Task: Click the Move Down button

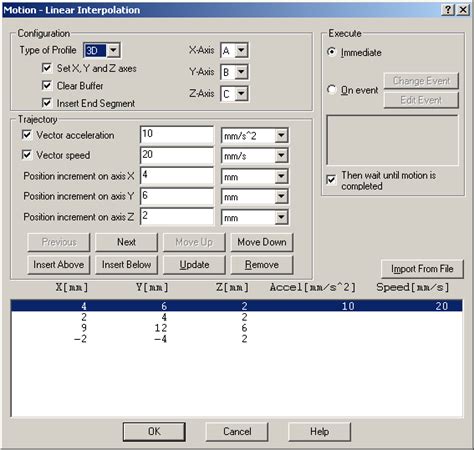Action: point(262,242)
